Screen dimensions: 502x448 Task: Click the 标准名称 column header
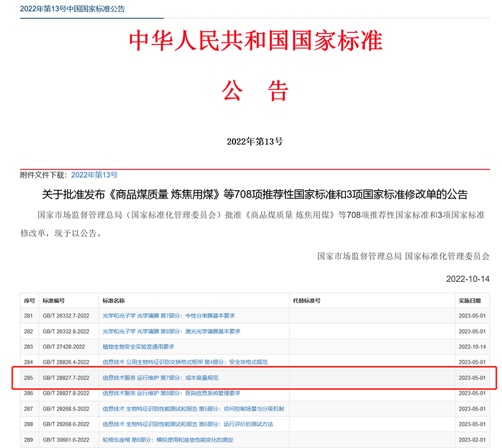pyautogui.click(x=113, y=301)
